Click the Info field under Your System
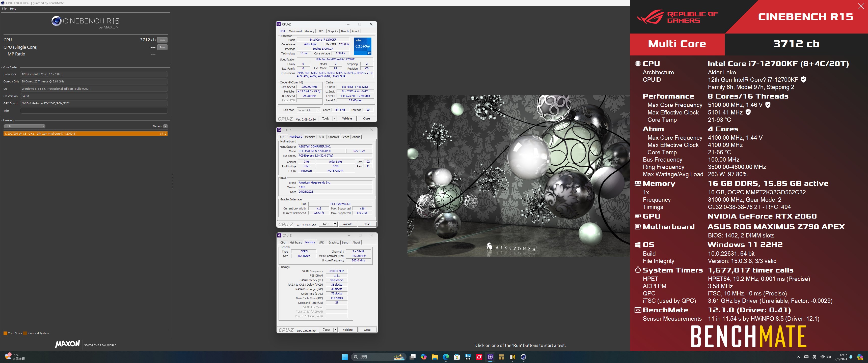 pos(94,111)
